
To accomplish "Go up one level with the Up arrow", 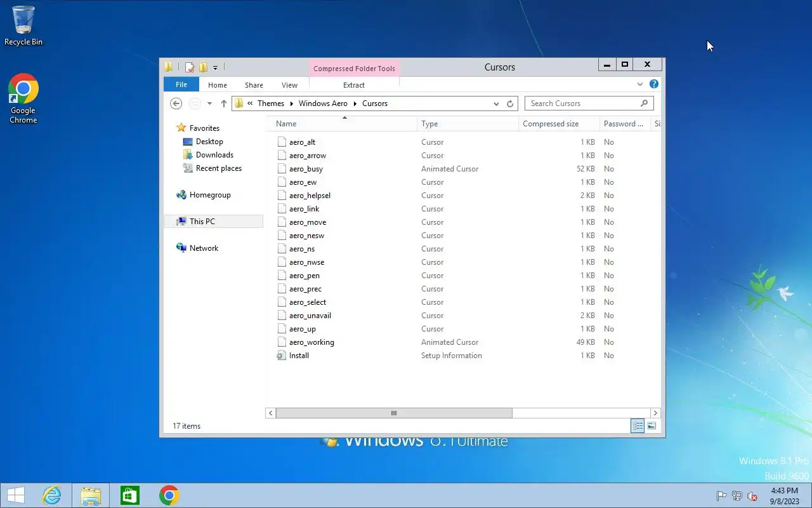I will click(223, 104).
